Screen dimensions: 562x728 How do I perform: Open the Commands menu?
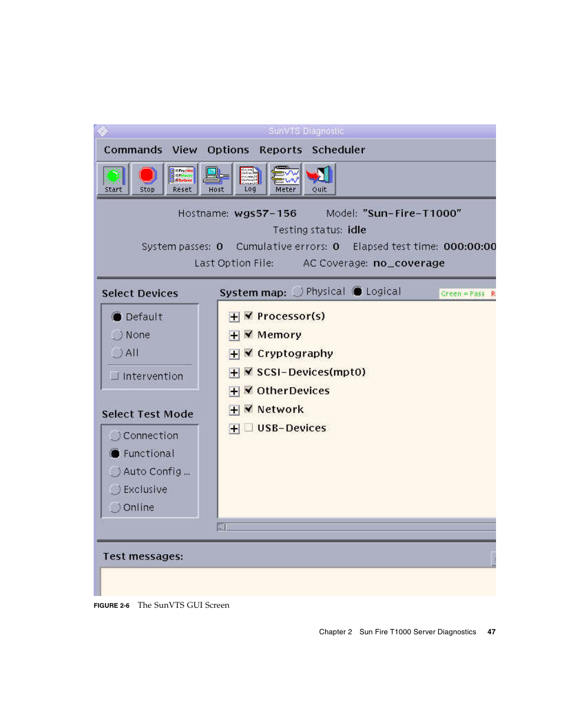click(133, 150)
